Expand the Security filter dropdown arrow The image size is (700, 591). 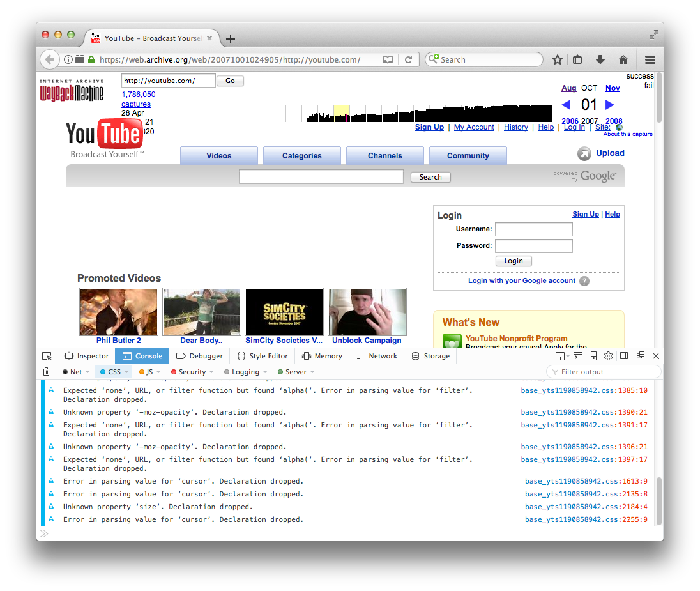[x=211, y=372]
